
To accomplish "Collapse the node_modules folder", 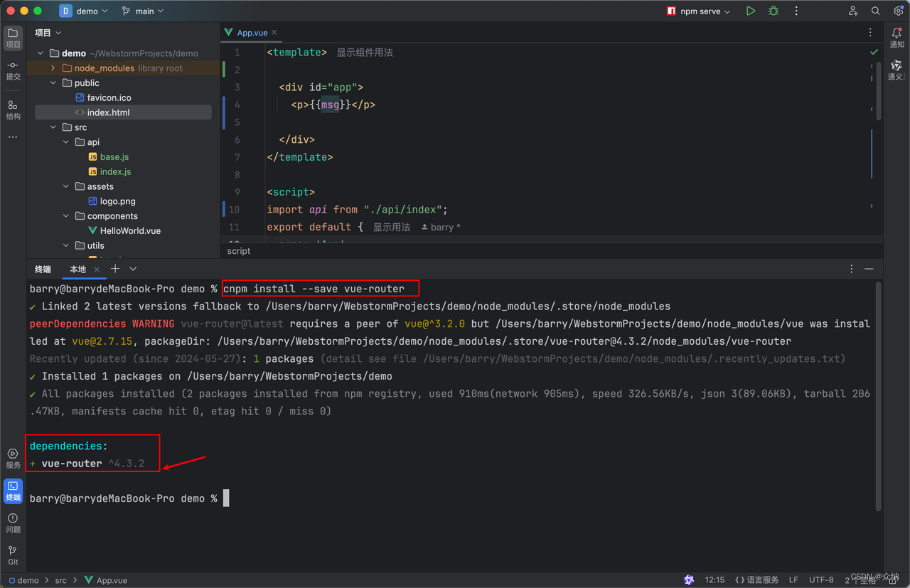I will (54, 68).
